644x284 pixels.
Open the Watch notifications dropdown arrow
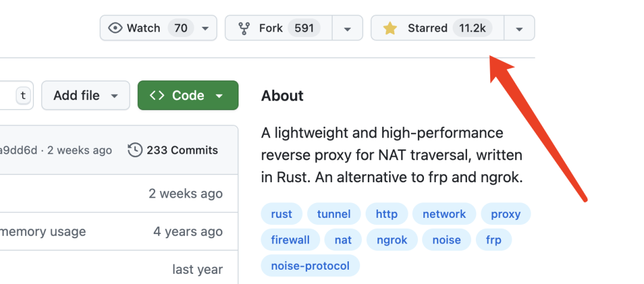(205, 28)
